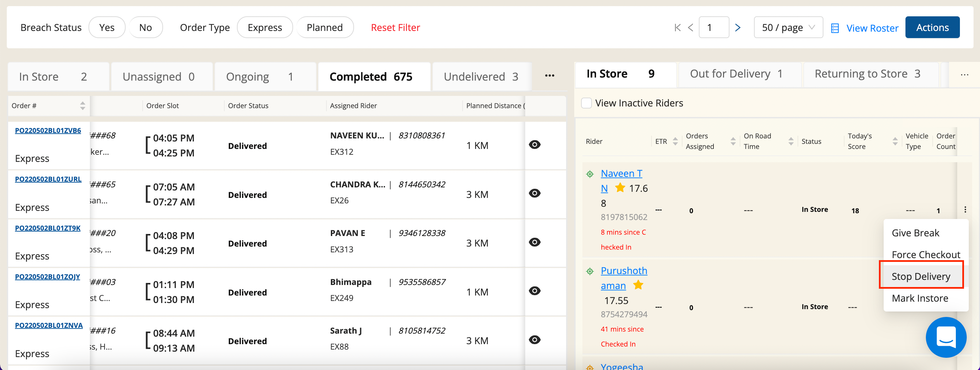Enable View Inactive Riders checkbox
Viewport: 980px width, 370px height.
pos(586,103)
